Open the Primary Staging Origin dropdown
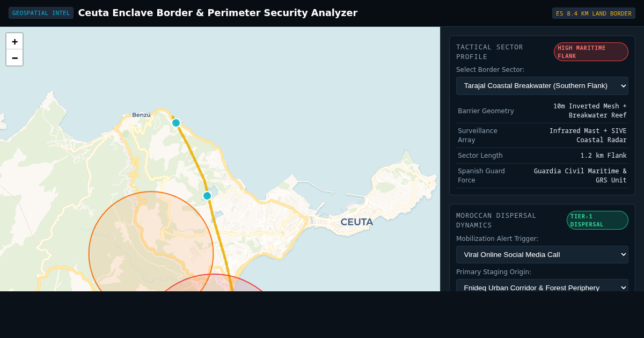The image size is (644, 338). tap(542, 285)
